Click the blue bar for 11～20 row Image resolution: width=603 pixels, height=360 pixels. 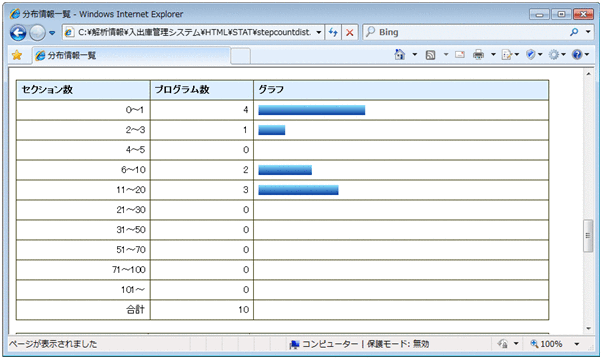point(298,190)
